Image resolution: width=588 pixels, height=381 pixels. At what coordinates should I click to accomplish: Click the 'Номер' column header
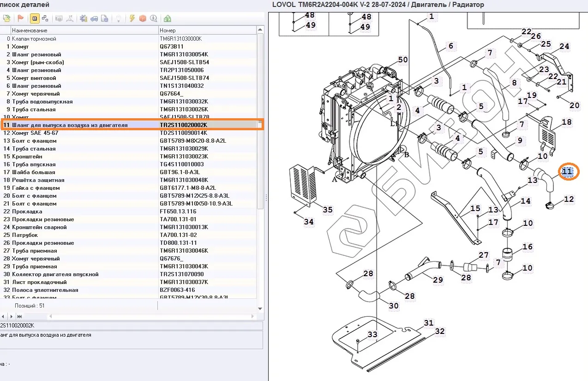207,30
